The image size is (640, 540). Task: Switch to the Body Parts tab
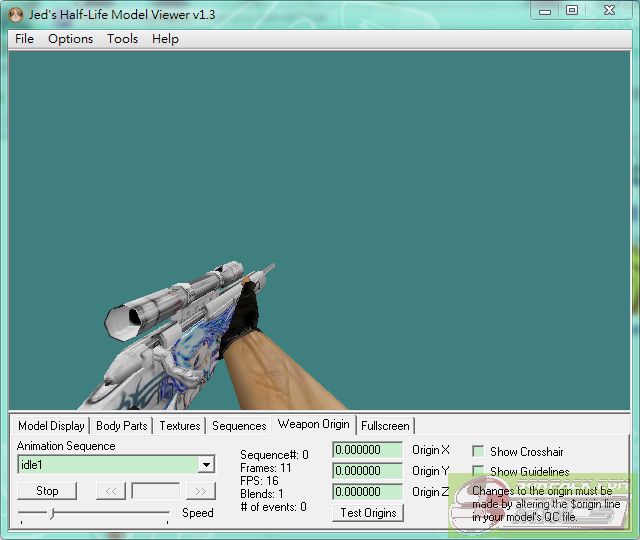[122, 426]
